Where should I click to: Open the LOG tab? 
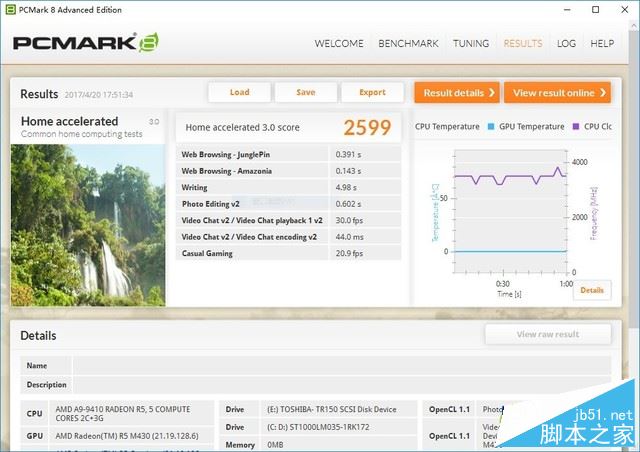coord(566,43)
